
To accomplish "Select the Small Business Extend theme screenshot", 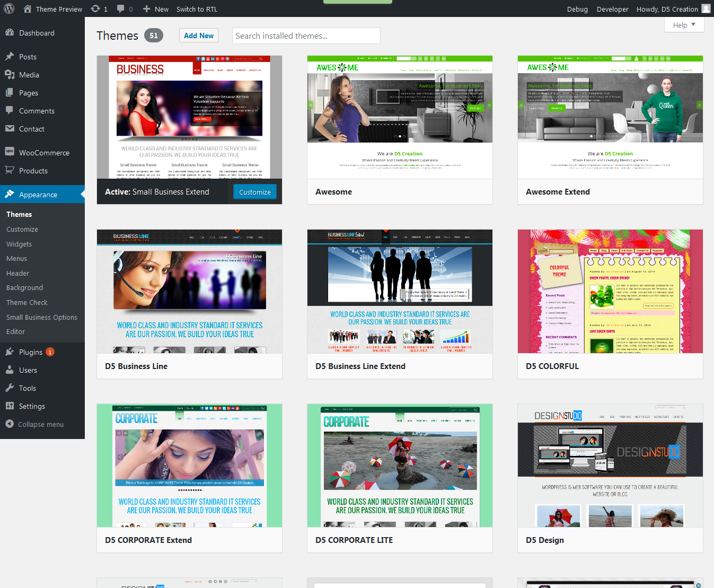I will [189, 117].
